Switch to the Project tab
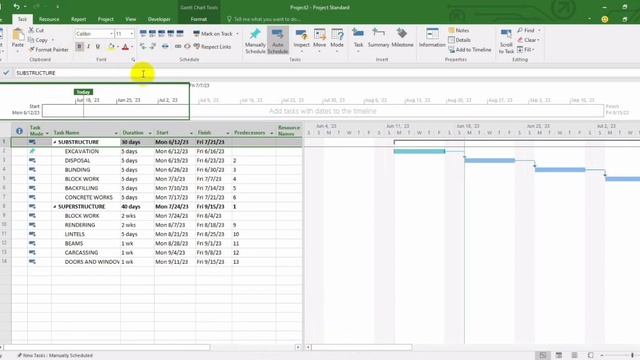The image size is (640, 360). point(106,19)
